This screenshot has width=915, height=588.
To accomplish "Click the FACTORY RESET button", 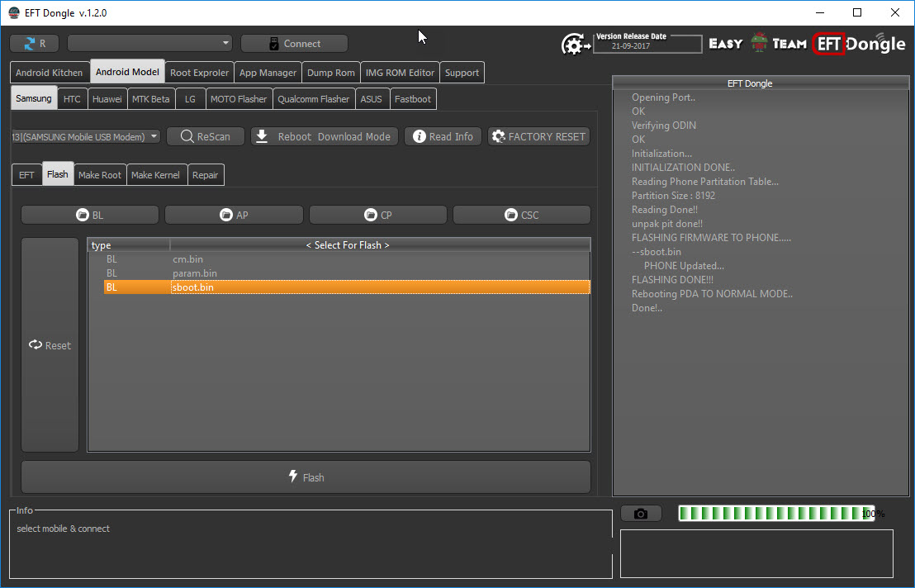I will pos(538,136).
